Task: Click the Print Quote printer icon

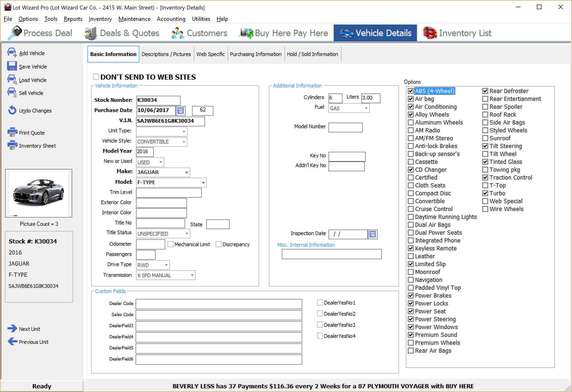Action: (12, 132)
